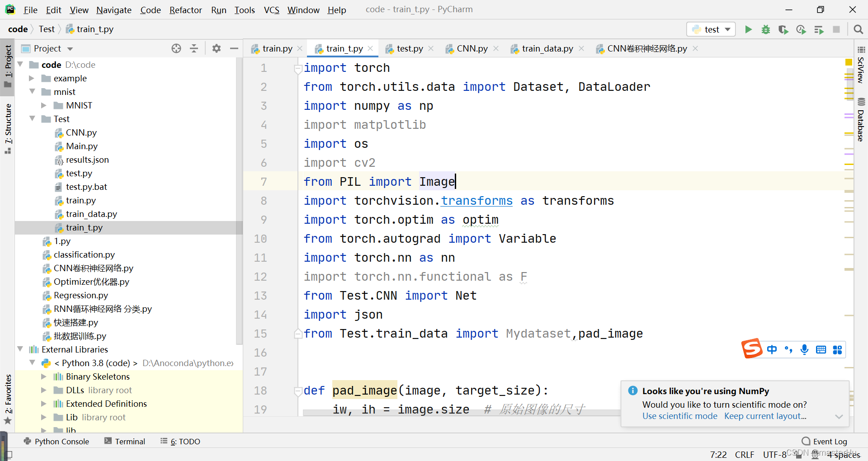Fold the pad_image function definition
Image resolution: width=868 pixels, height=461 pixels.
298,391
